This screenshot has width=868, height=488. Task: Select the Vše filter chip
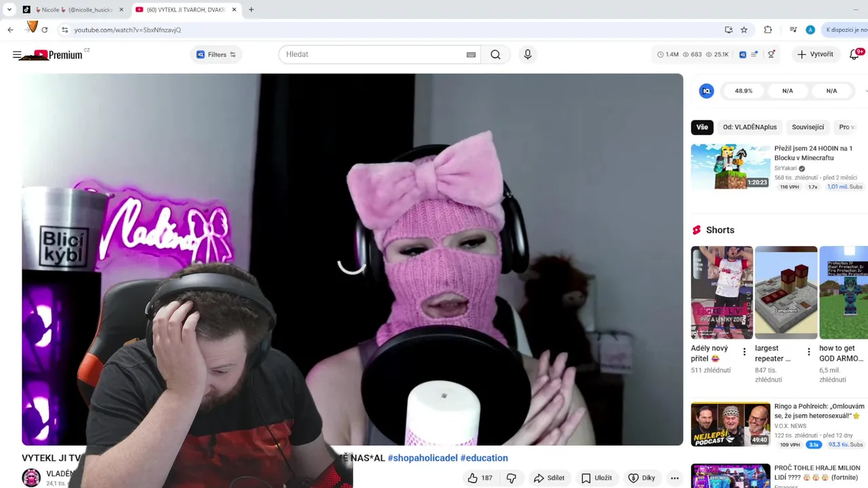click(x=702, y=127)
